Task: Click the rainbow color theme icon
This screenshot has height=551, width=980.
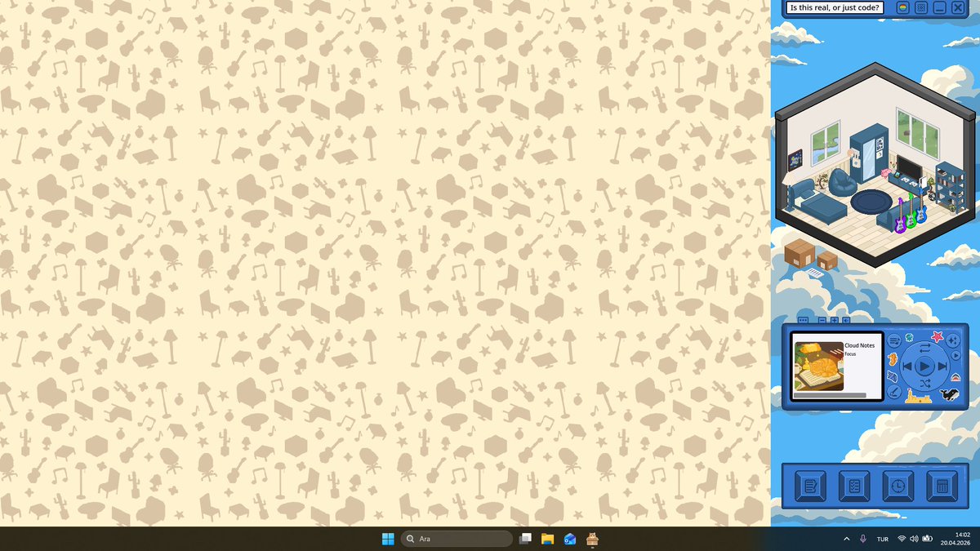Action: (903, 7)
